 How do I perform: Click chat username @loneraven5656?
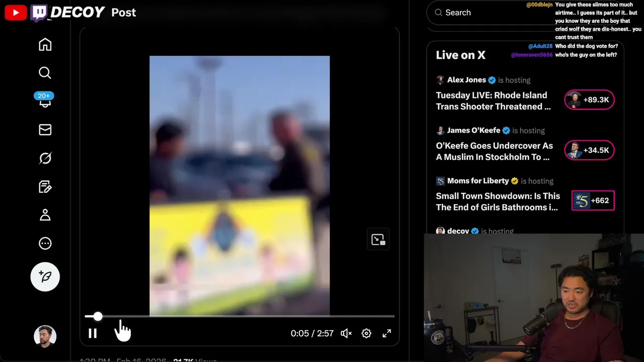point(532,55)
